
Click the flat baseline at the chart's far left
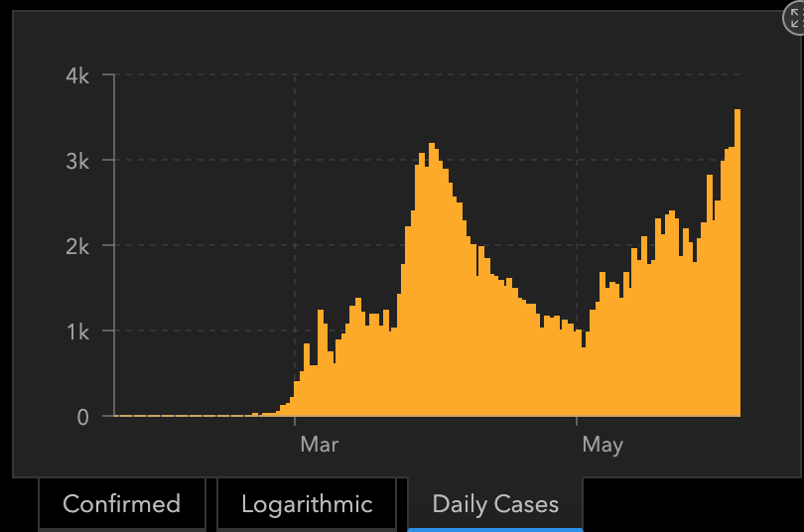tap(149, 415)
